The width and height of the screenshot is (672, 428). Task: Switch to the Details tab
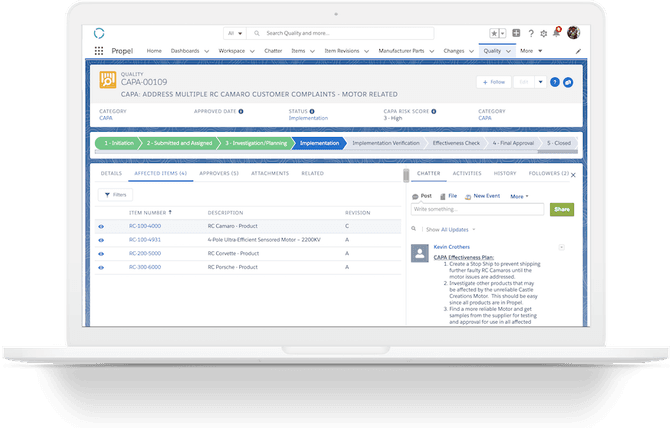111,174
